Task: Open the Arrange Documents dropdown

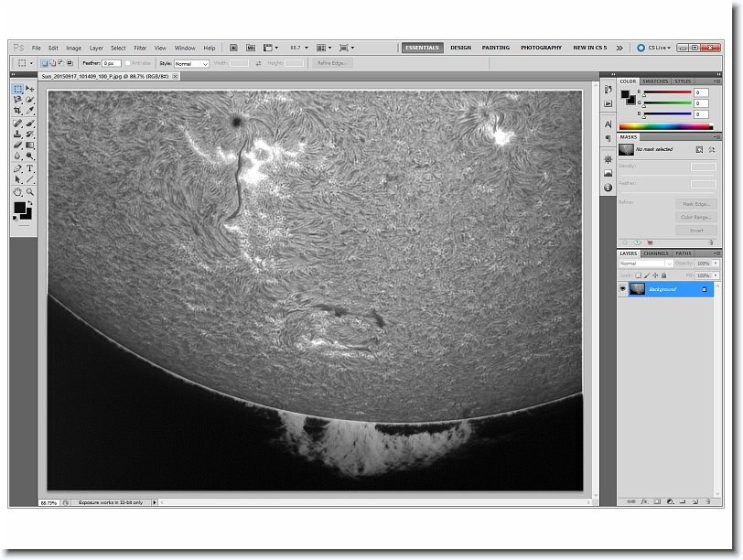Action: [x=324, y=48]
